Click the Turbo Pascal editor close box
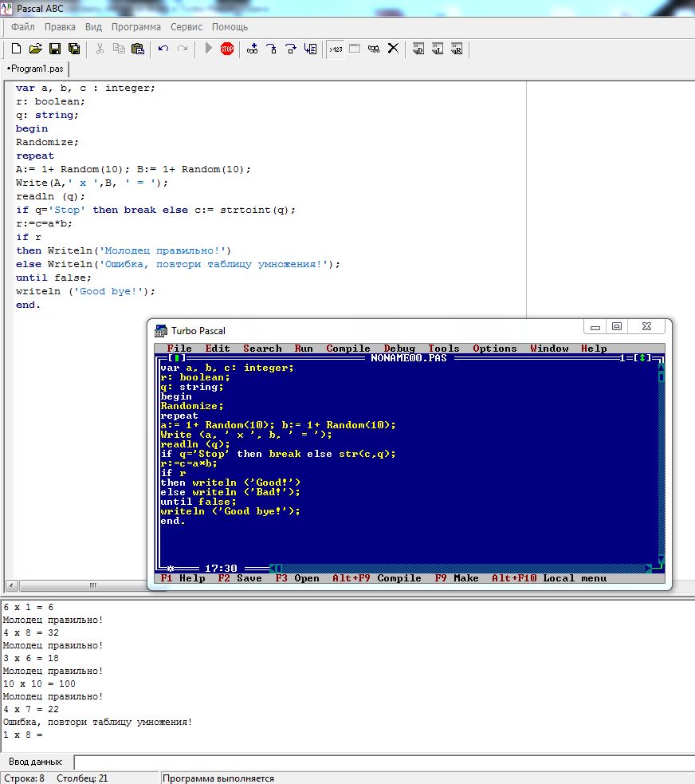Viewport: 695px width, 784px height. click(x=177, y=358)
